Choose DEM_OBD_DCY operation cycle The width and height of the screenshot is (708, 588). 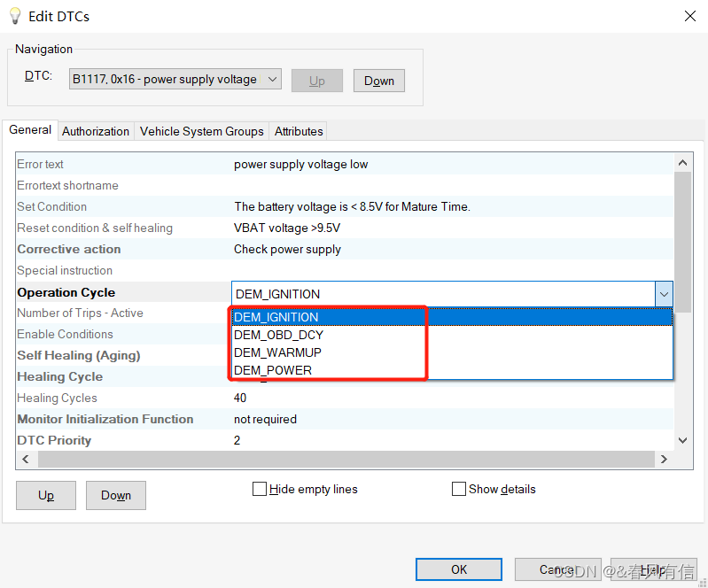click(x=452, y=335)
